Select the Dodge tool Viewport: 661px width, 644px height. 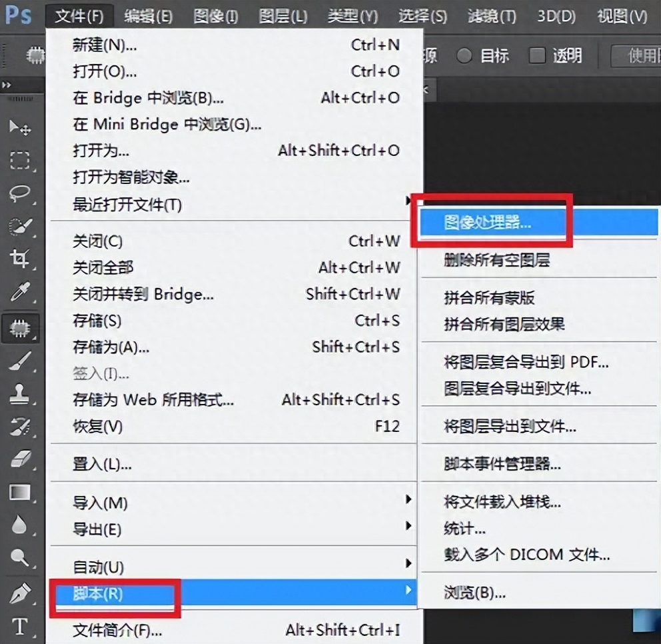tap(20, 557)
